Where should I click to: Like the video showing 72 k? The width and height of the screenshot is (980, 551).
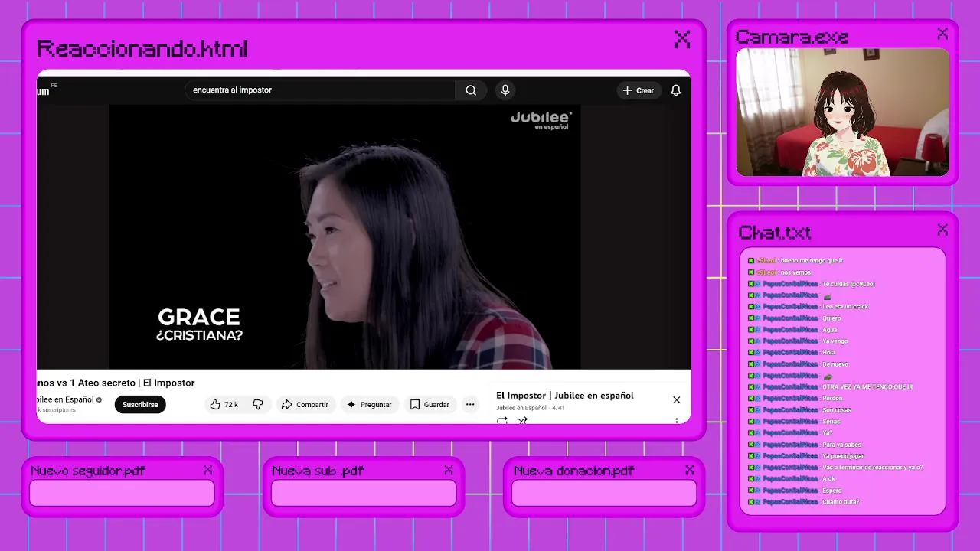pyautogui.click(x=225, y=404)
